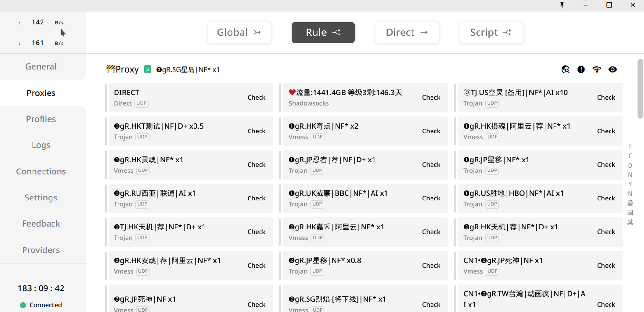Click the green S badge beside Proxy
Image resolution: width=644 pixels, height=312 pixels.
(147, 69)
